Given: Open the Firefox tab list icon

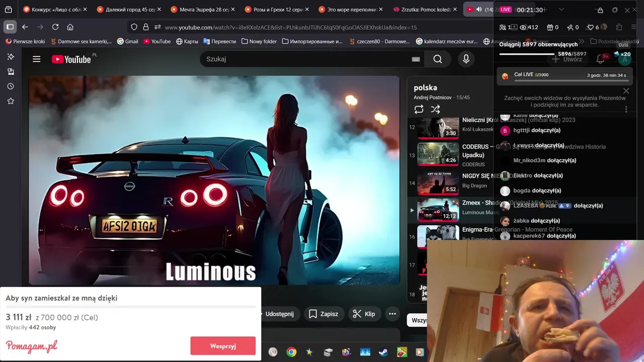Looking at the screenshot, I should click(x=8, y=10).
